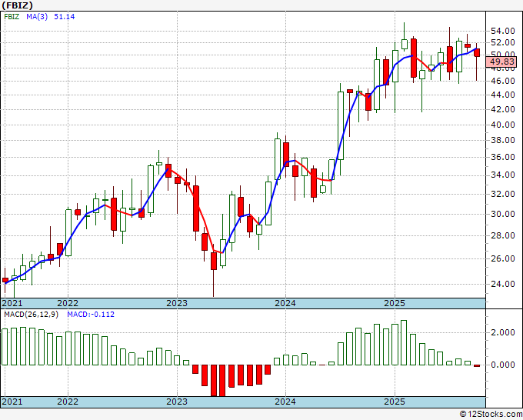
Task: Click the 44.00 price axis label
Action: 503,95
